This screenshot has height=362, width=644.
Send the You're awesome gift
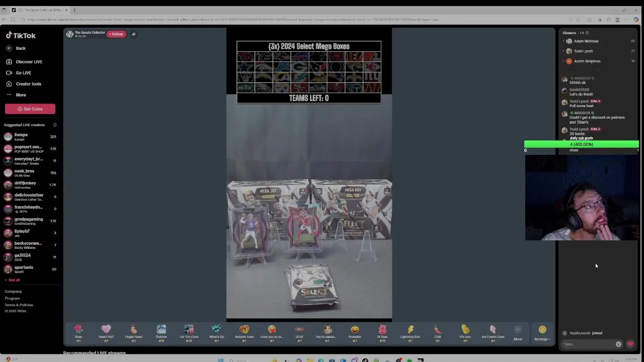(327, 333)
